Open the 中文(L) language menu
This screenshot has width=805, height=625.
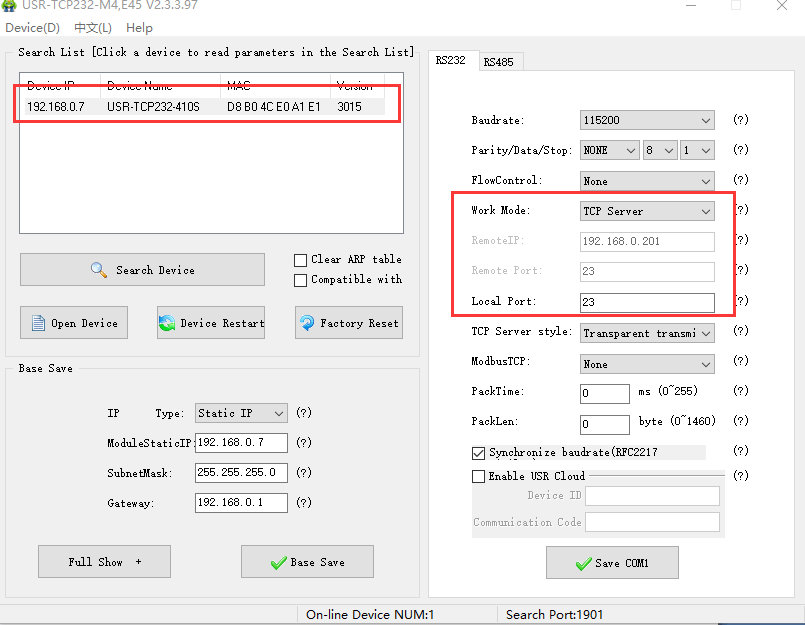tap(93, 28)
